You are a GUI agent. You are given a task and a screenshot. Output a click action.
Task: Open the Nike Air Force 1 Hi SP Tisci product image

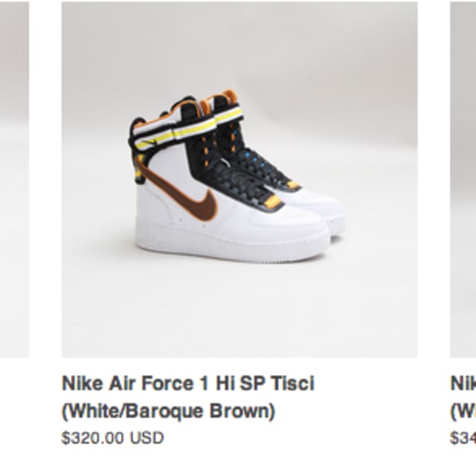click(x=239, y=179)
